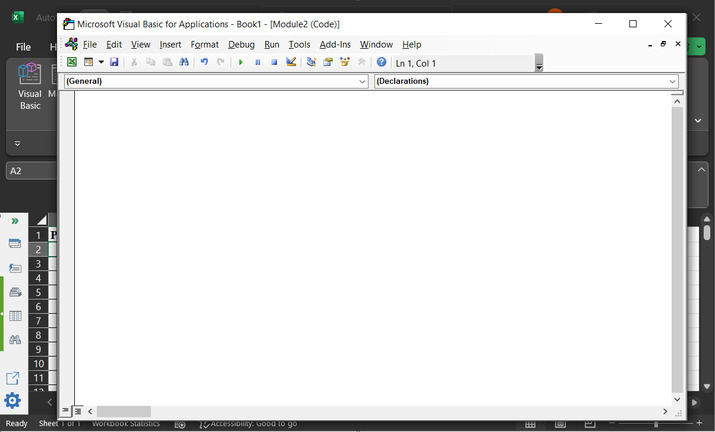Open Visual Basic Help question icon
This screenshot has width=715, height=432.
tap(382, 62)
